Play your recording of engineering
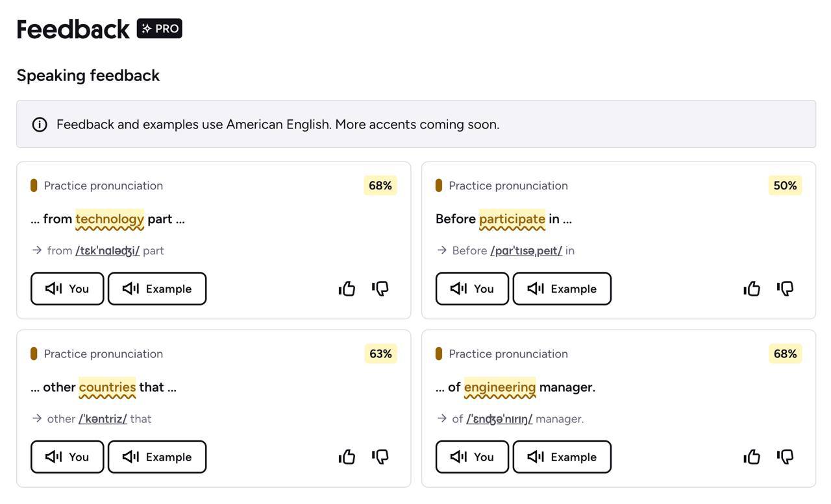831x504 pixels. (472, 457)
